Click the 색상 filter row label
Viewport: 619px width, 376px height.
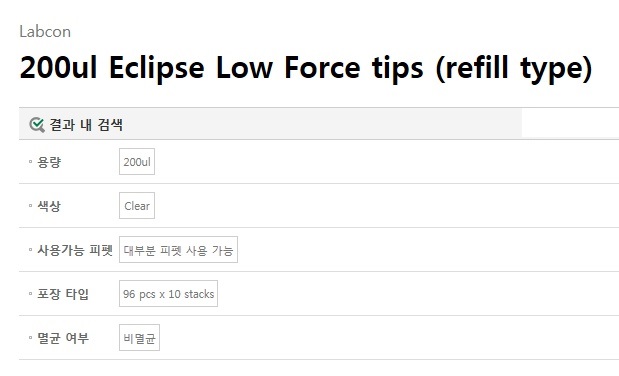pyautogui.click(x=49, y=206)
